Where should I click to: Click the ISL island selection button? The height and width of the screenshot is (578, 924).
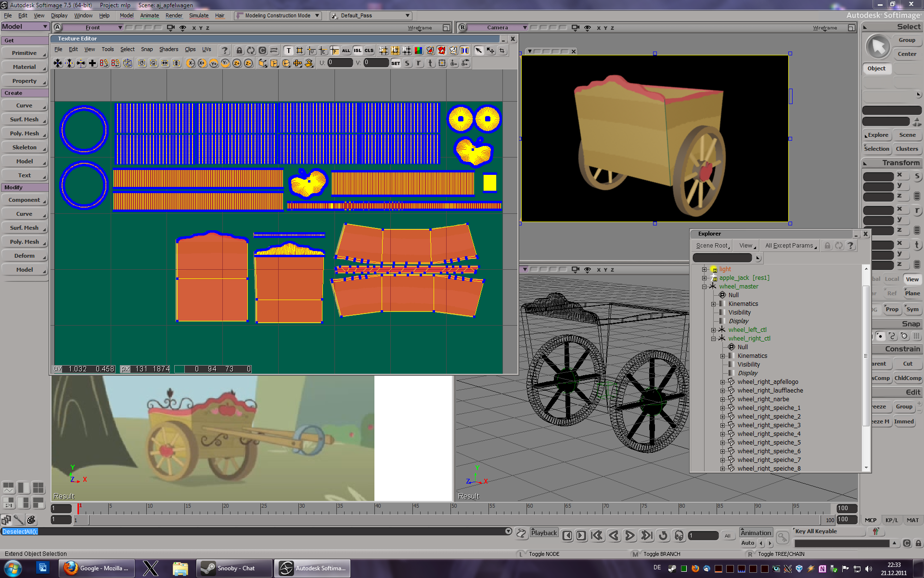pos(358,51)
